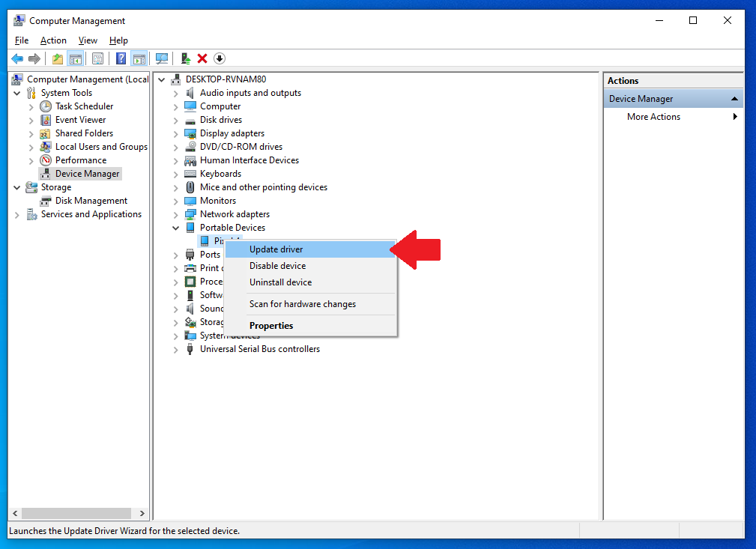Image resolution: width=756 pixels, height=549 pixels.
Task: Toggle Show/Hide Action Pane toolbar button
Action: tap(139, 58)
